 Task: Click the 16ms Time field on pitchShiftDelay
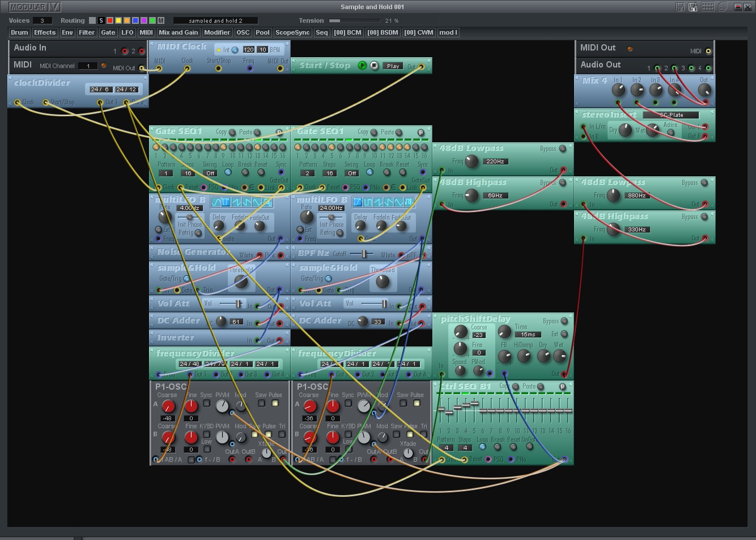[528, 335]
